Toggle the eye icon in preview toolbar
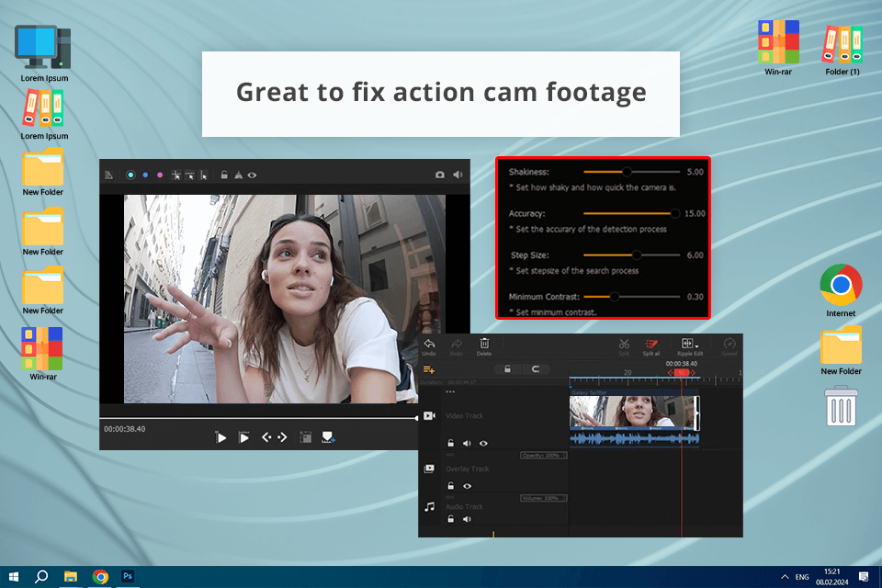882x588 pixels. pos(252,175)
